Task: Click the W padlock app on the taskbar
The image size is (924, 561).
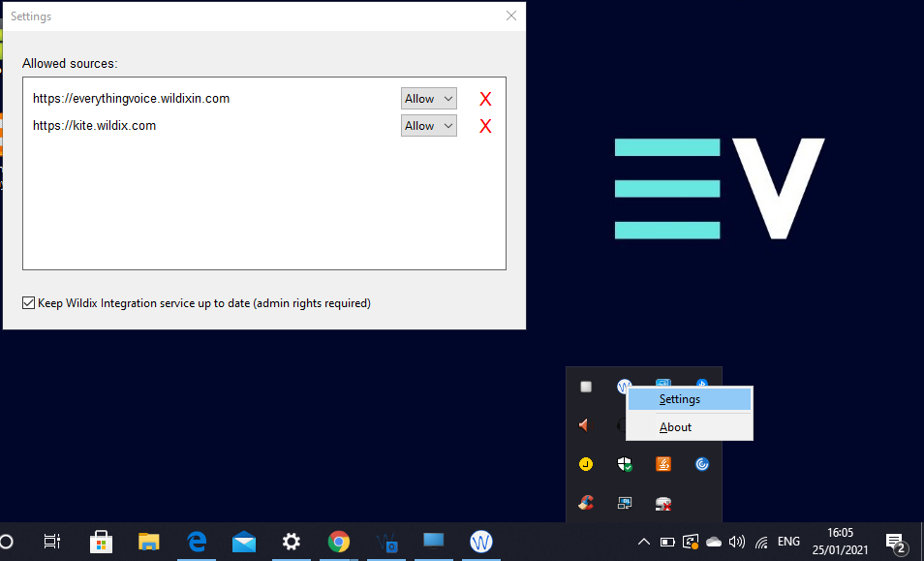Action: coord(386,542)
